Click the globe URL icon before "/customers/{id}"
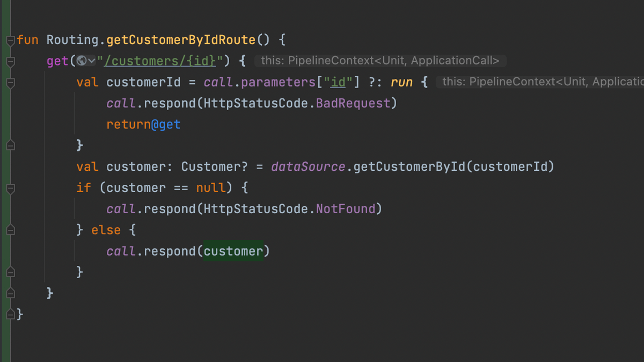The height and width of the screenshot is (362, 644). (82, 61)
